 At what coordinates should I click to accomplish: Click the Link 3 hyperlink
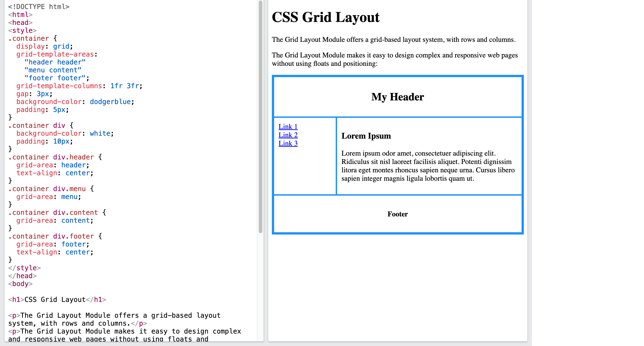click(288, 143)
